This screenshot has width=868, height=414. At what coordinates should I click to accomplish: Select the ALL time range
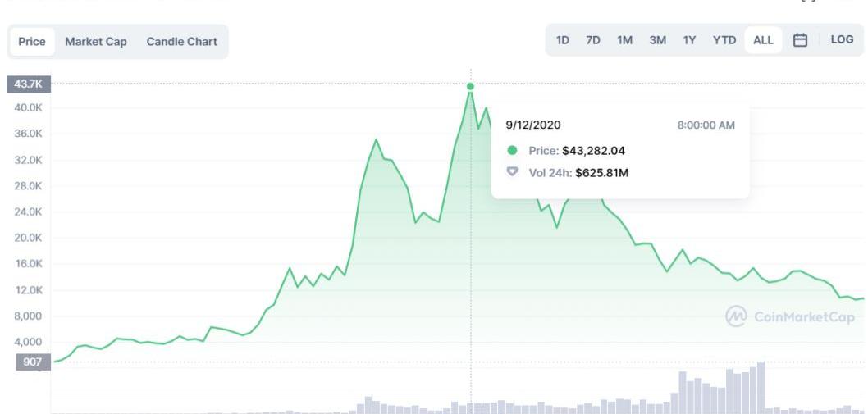pyautogui.click(x=763, y=40)
